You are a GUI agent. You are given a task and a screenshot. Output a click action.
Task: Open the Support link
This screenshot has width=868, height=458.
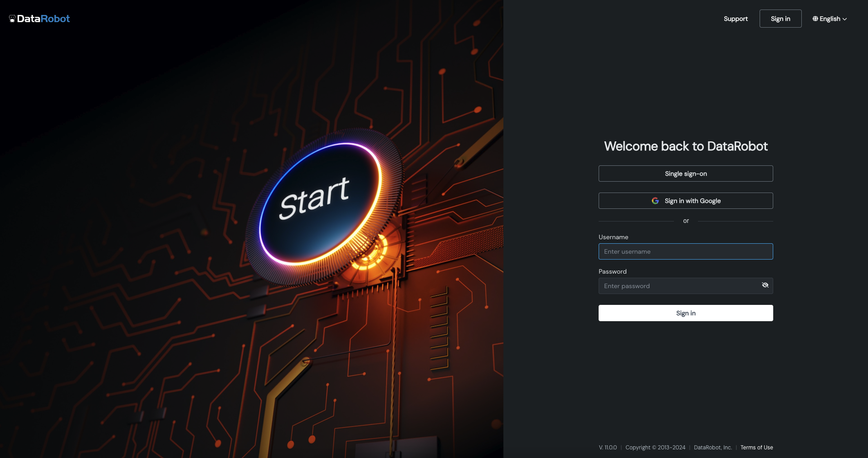click(x=736, y=19)
